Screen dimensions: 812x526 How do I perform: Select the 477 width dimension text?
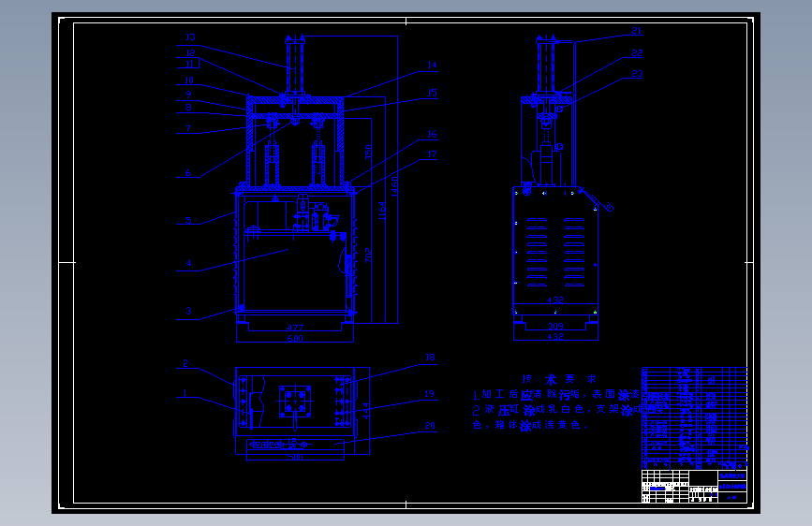click(295, 328)
